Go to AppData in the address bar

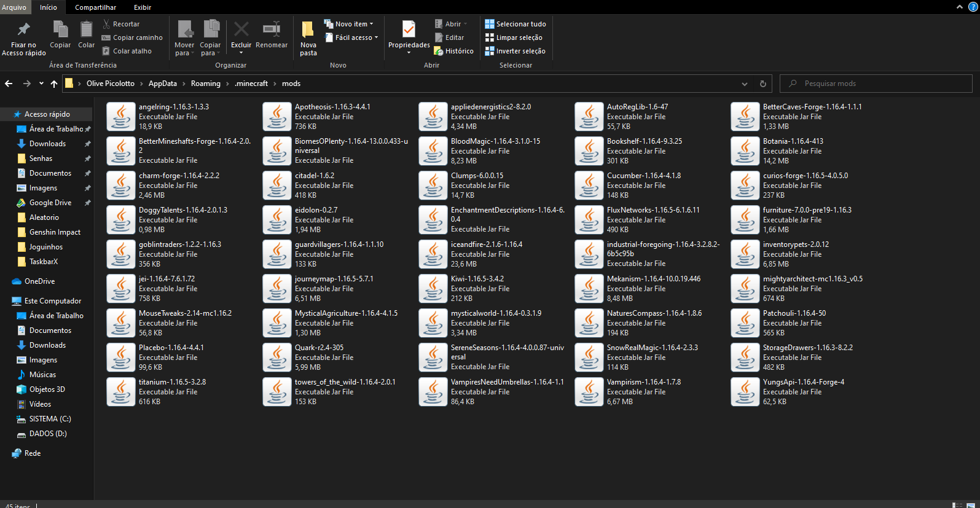click(x=163, y=84)
